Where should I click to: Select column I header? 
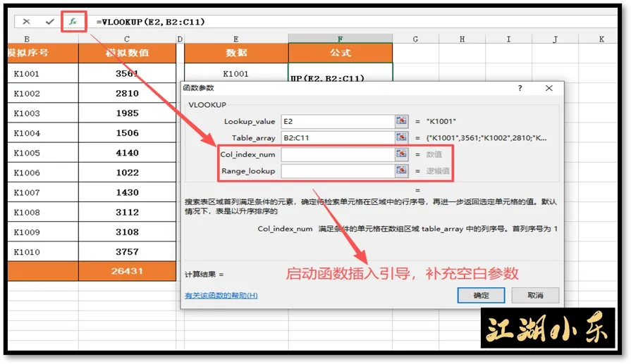508,39
